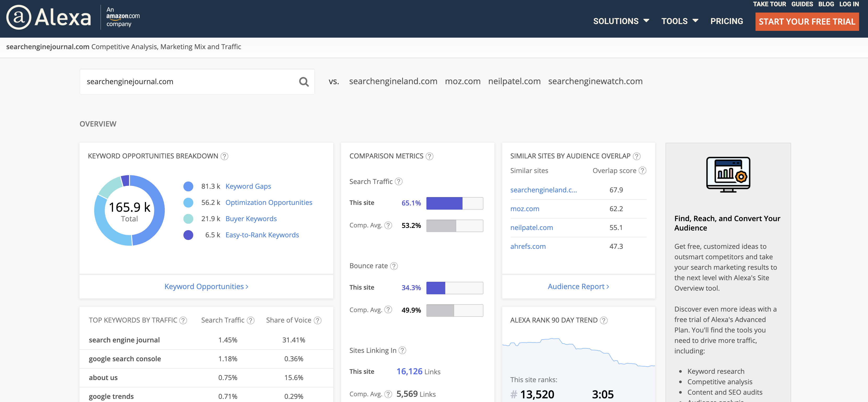The width and height of the screenshot is (868, 402).
Task: Click the Easy-to-Rank Keywords legend color dot
Action: click(188, 235)
